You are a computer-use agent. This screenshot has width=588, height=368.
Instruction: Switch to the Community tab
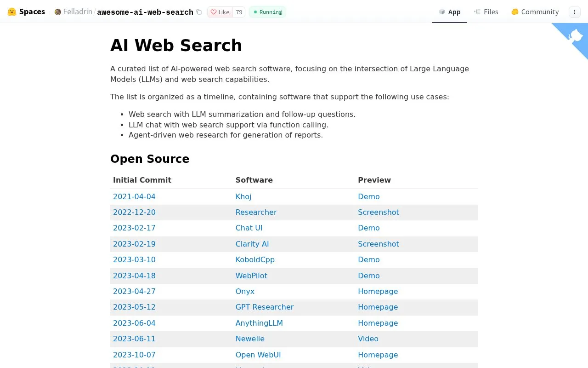(535, 12)
